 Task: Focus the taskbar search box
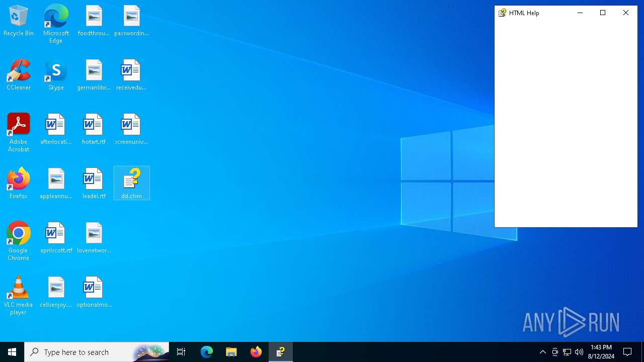click(97, 352)
